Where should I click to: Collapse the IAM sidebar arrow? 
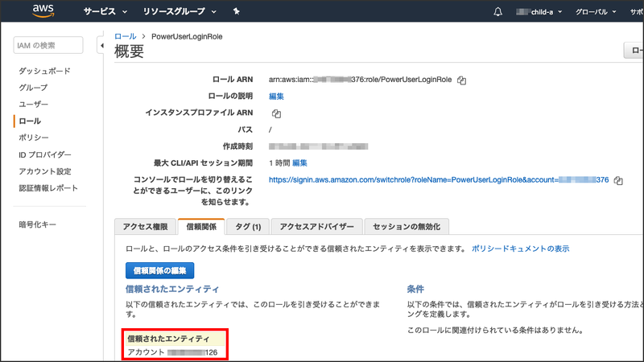click(101, 46)
